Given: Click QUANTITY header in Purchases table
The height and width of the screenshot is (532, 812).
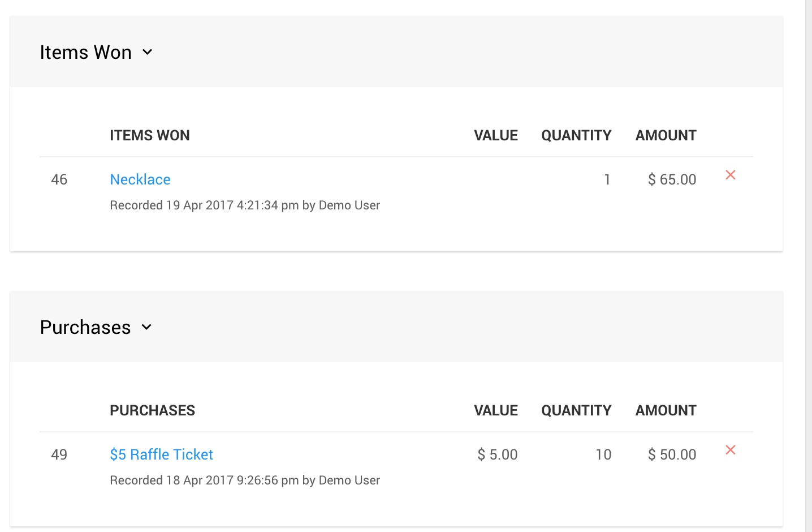Looking at the screenshot, I should (x=576, y=410).
